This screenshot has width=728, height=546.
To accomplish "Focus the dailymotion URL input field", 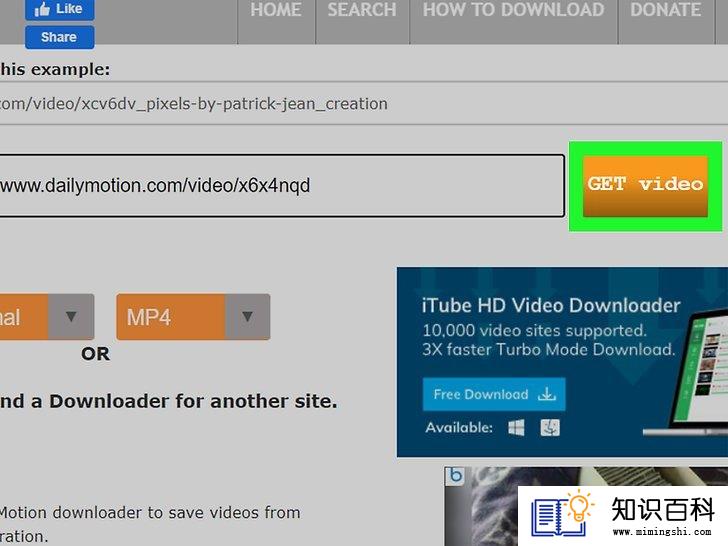I will click(x=280, y=186).
